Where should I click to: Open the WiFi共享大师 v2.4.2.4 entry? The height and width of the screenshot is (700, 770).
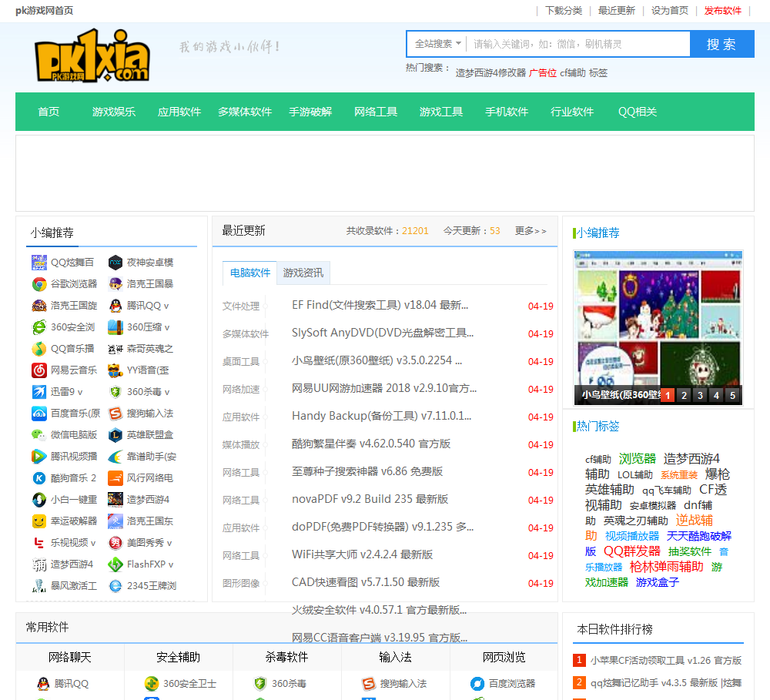pos(363,554)
